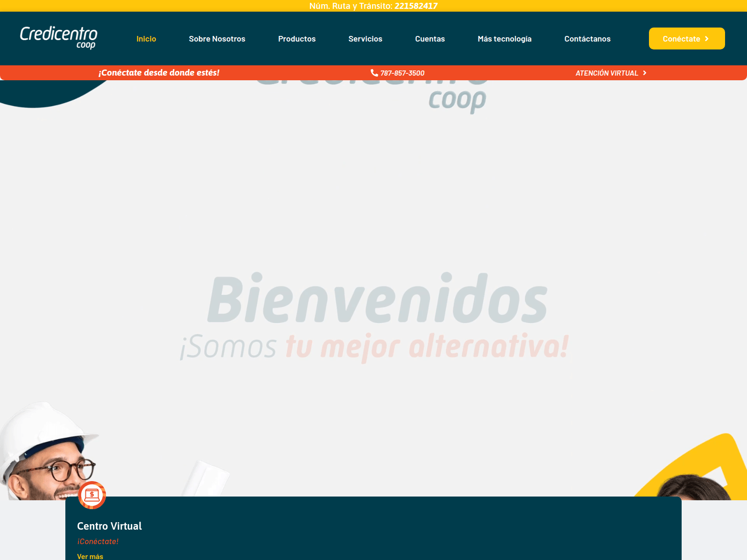This screenshot has height=560, width=747.
Task: Click the Centro Virtual laptop-dollar icon
Action: point(92,495)
